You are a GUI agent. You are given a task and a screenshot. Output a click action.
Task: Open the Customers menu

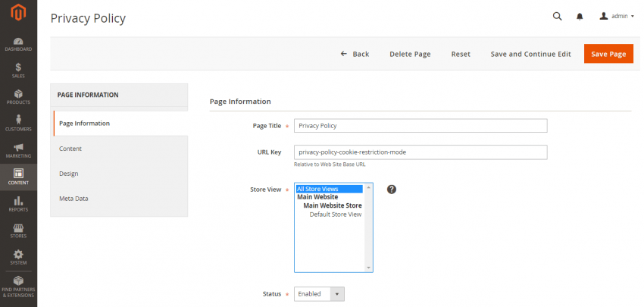coord(18,124)
